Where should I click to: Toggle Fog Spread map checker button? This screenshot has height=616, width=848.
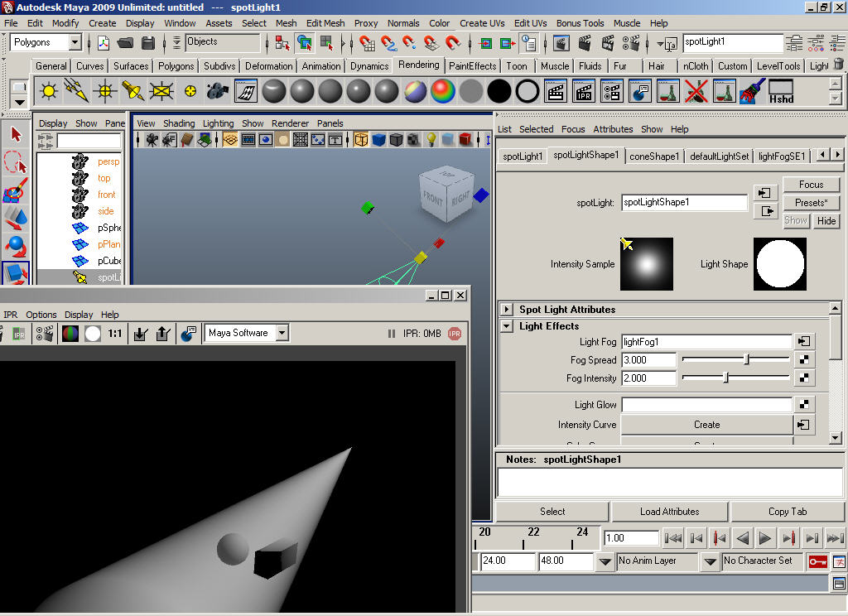[804, 359]
